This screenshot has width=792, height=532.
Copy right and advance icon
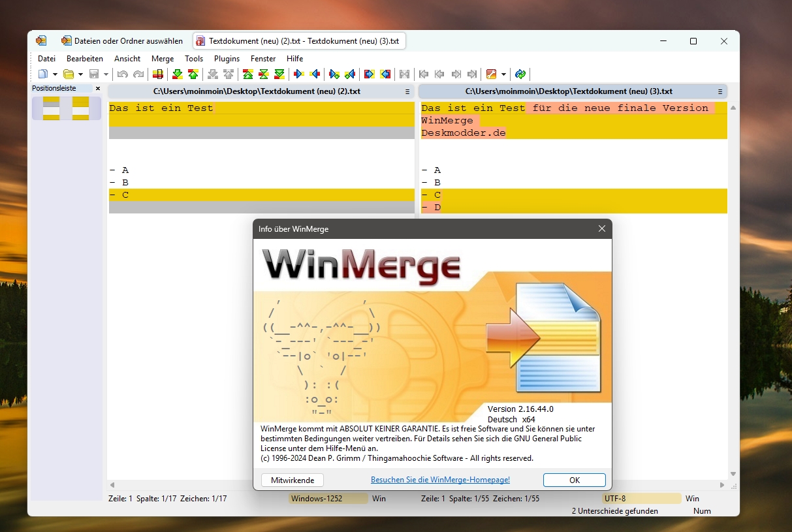[334, 74]
